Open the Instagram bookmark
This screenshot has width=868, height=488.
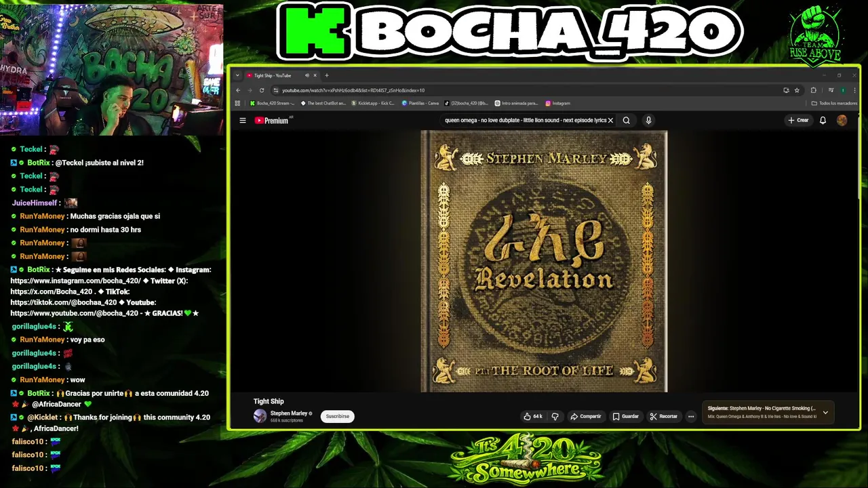coord(557,103)
